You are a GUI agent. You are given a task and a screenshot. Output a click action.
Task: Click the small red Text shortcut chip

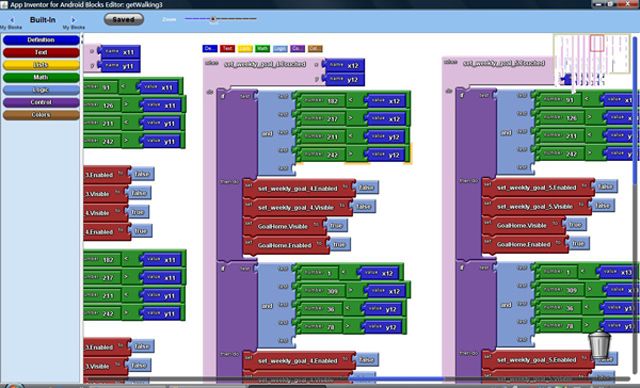pos(227,49)
